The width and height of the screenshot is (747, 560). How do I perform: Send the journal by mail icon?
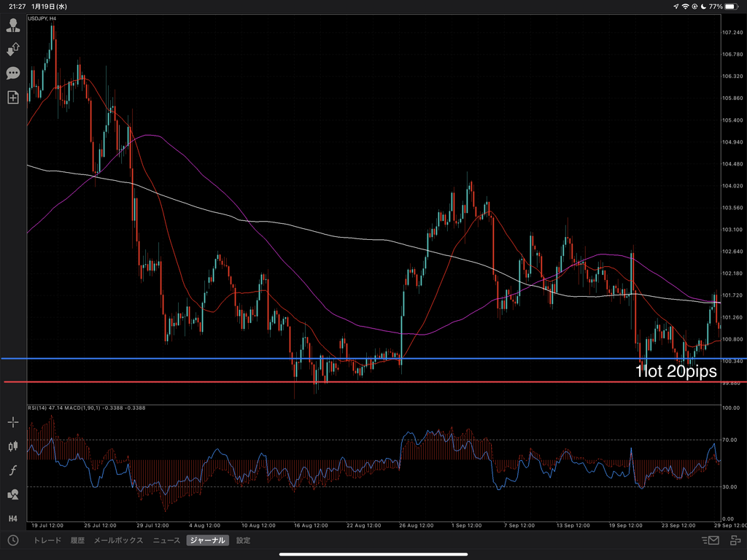tap(711, 540)
